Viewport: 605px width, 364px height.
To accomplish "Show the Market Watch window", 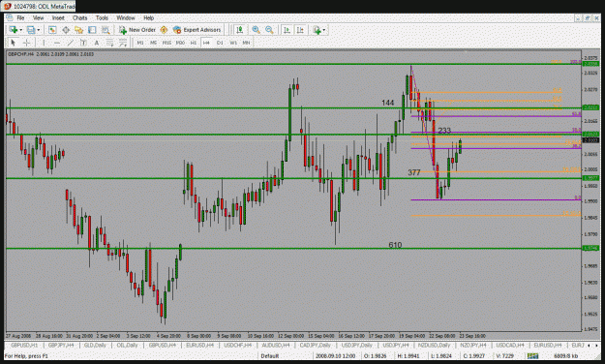I will click(52, 30).
